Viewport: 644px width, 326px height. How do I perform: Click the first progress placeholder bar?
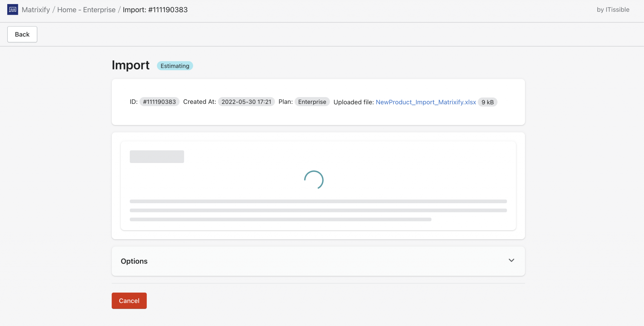click(x=318, y=201)
